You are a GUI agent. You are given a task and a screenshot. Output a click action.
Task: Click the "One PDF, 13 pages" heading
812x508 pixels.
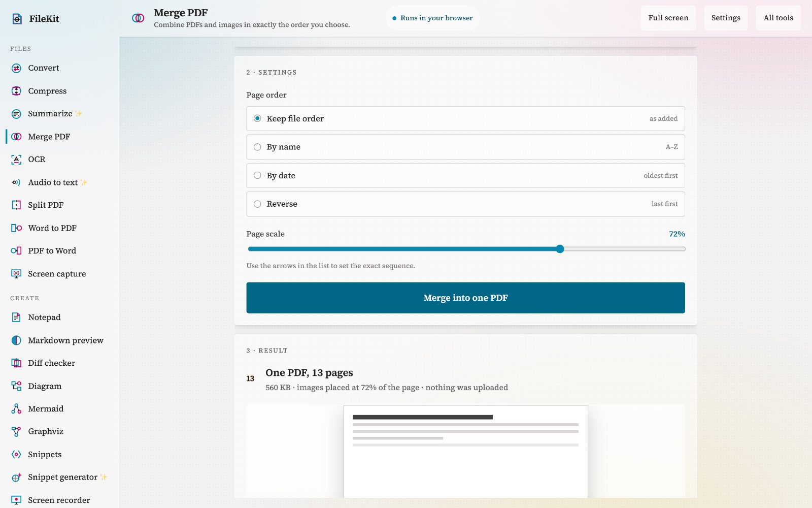coord(309,373)
